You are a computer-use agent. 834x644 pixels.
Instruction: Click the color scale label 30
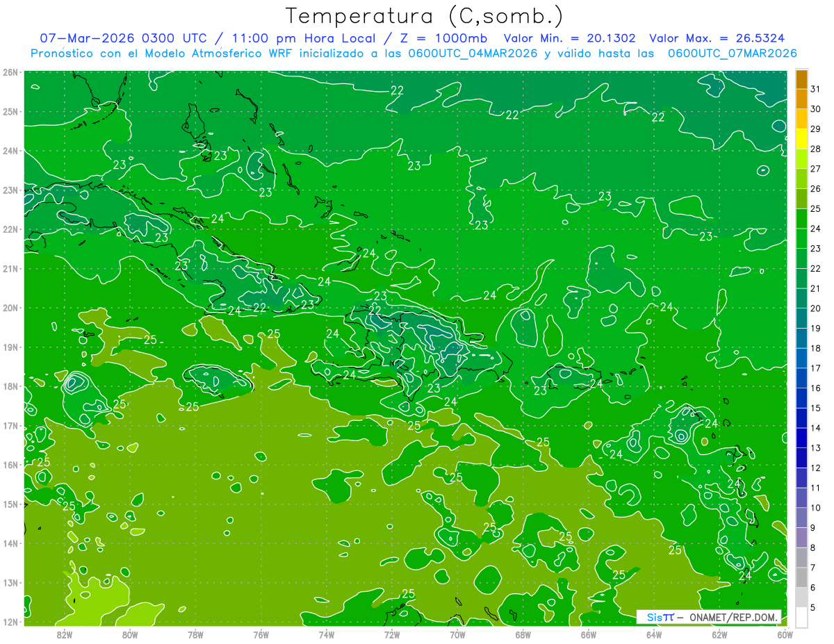click(x=816, y=109)
